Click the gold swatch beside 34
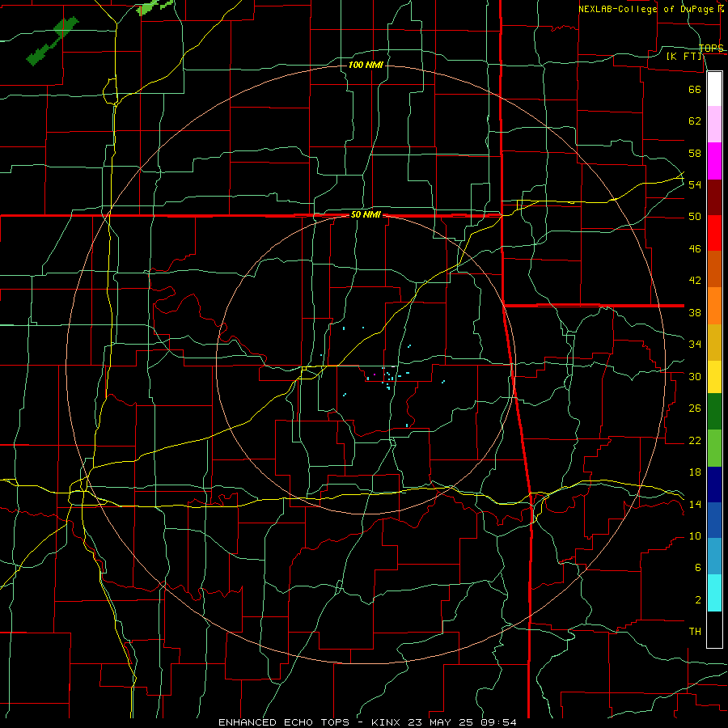 point(714,342)
